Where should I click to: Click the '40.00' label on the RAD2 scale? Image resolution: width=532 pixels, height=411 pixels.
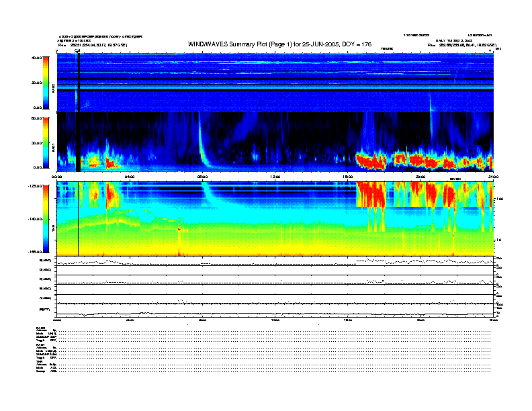point(36,58)
